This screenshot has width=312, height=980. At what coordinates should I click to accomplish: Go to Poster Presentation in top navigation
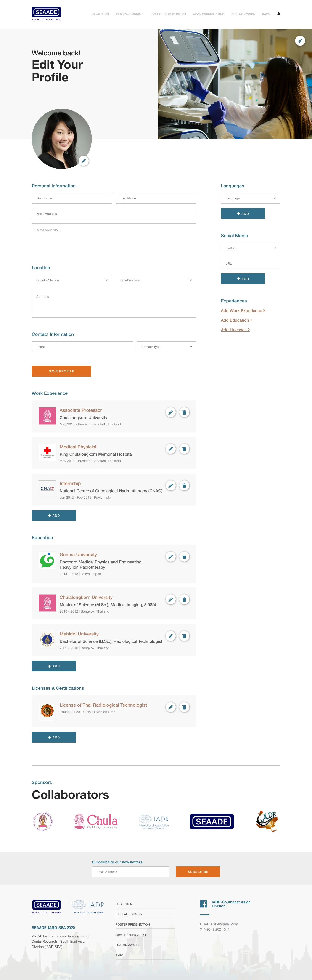point(168,14)
